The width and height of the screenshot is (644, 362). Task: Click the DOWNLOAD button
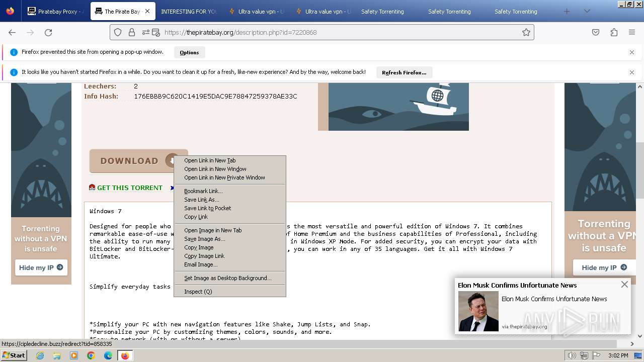coord(132,161)
